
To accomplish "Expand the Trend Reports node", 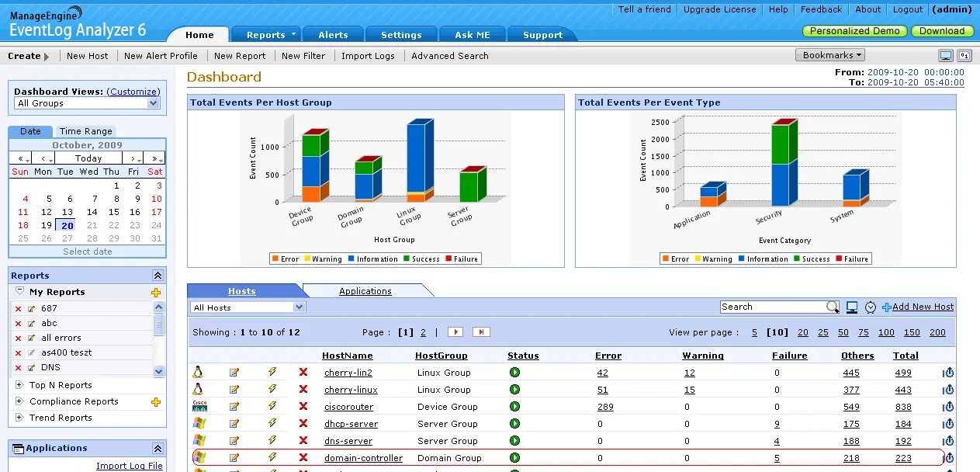I will pyautogui.click(x=19, y=418).
